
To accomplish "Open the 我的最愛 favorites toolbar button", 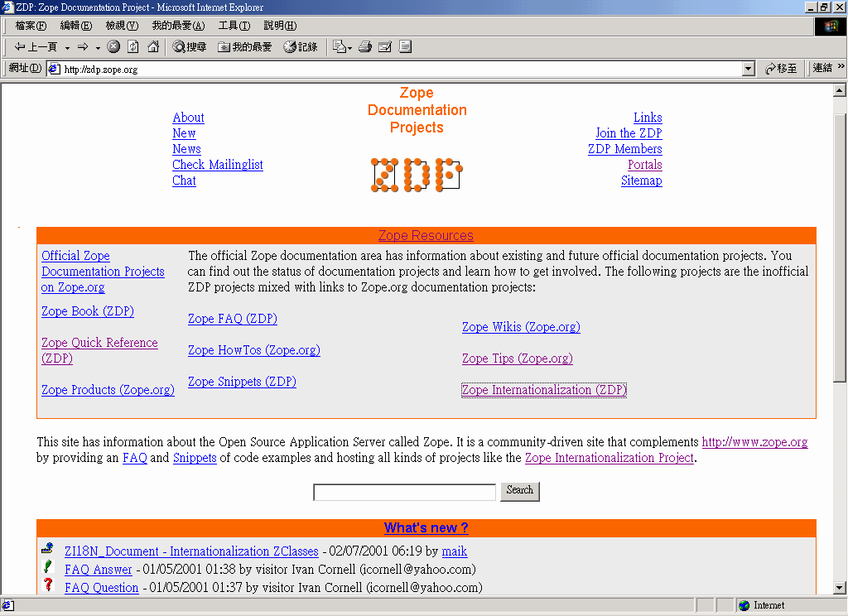I will coord(244,47).
